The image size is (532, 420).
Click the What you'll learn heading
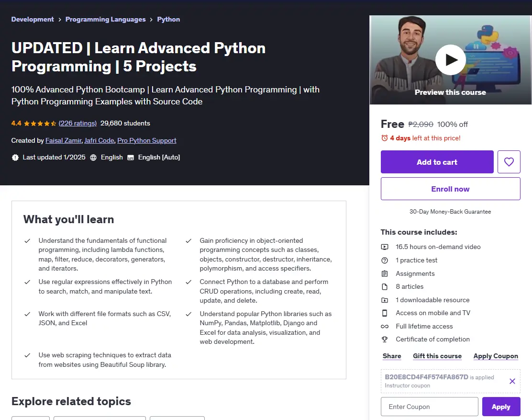68,219
